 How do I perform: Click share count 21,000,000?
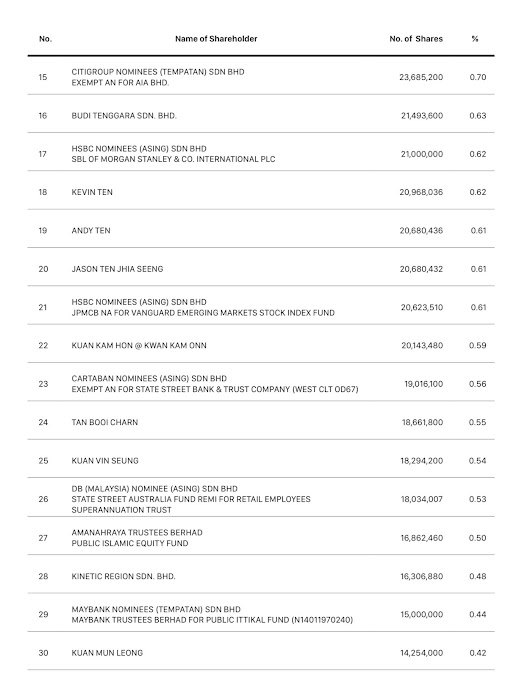coord(422,154)
